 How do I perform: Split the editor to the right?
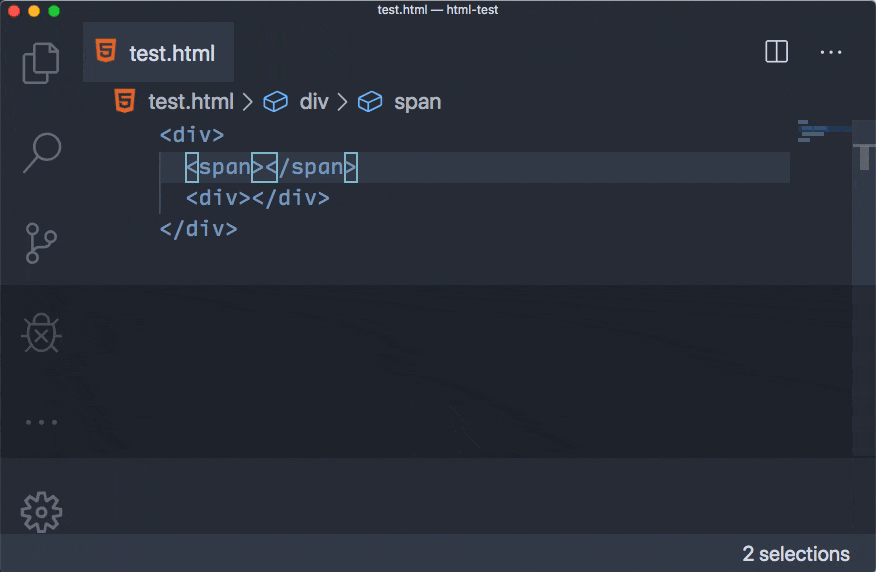pos(776,52)
